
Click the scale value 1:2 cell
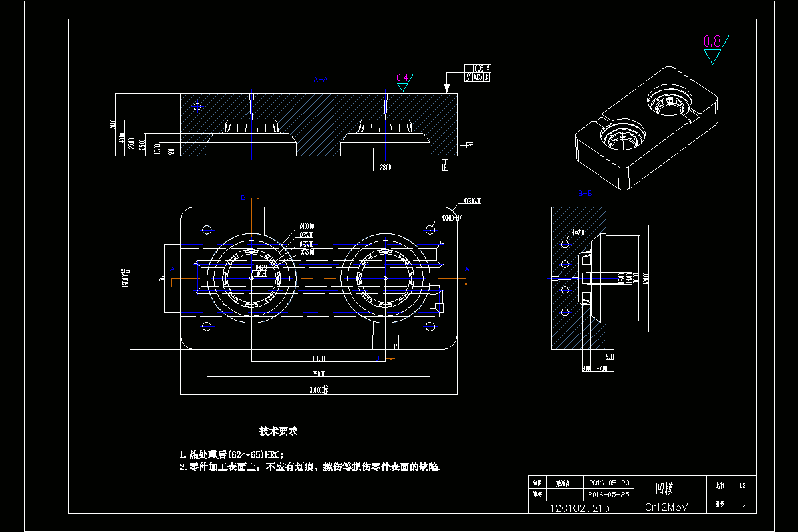click(x=742, y=485)
